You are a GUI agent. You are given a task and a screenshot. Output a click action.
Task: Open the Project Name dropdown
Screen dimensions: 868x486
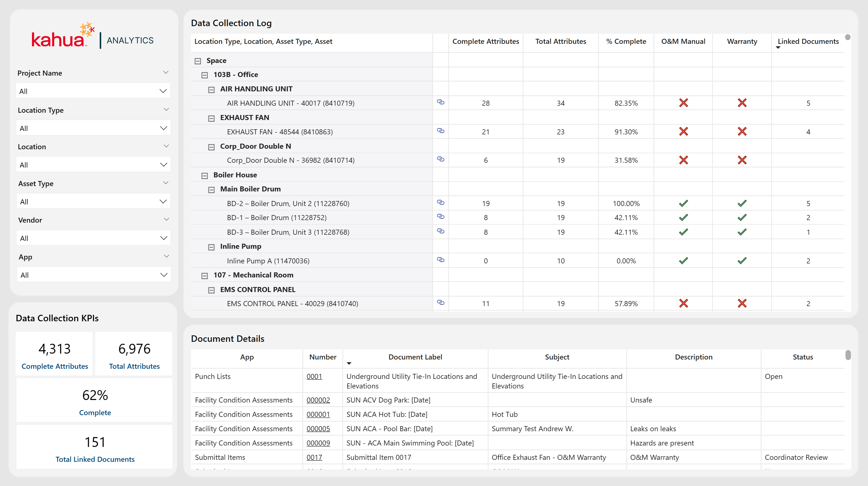[x=93, y=91]
